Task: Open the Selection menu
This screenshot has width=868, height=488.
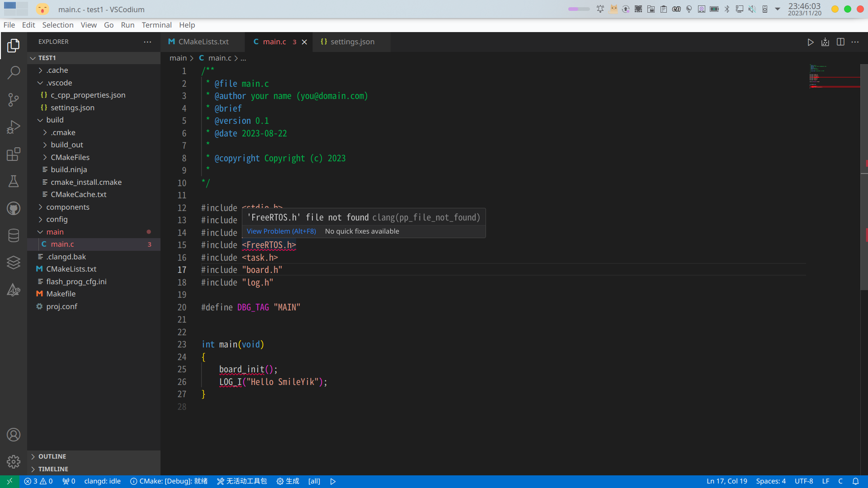Action: coord(58,25)
